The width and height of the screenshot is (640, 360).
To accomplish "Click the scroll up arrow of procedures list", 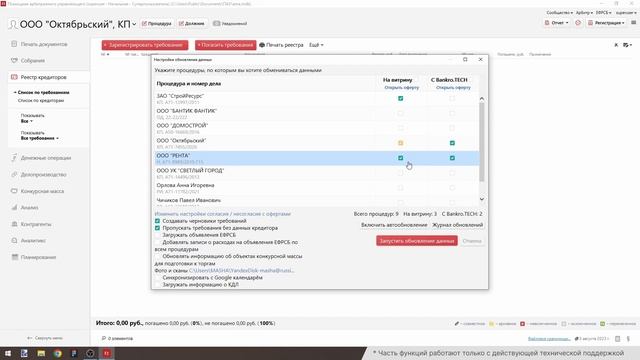I will [482, 99].
